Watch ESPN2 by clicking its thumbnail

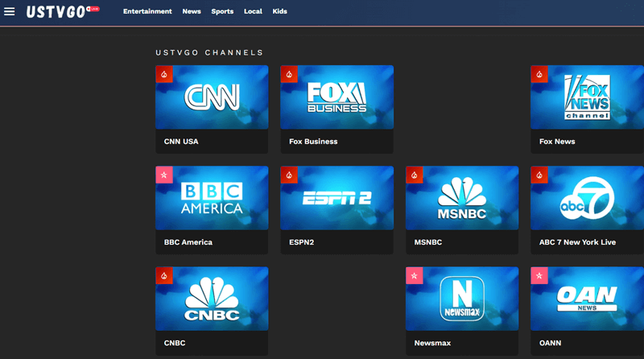(336, 198)
